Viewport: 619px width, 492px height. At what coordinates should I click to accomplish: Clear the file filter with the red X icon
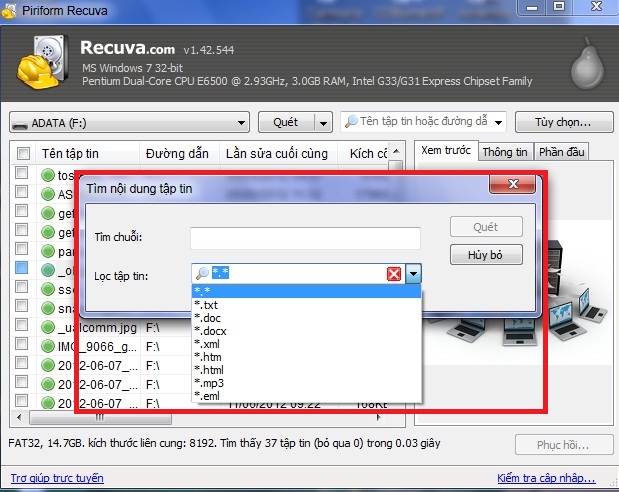394,274
